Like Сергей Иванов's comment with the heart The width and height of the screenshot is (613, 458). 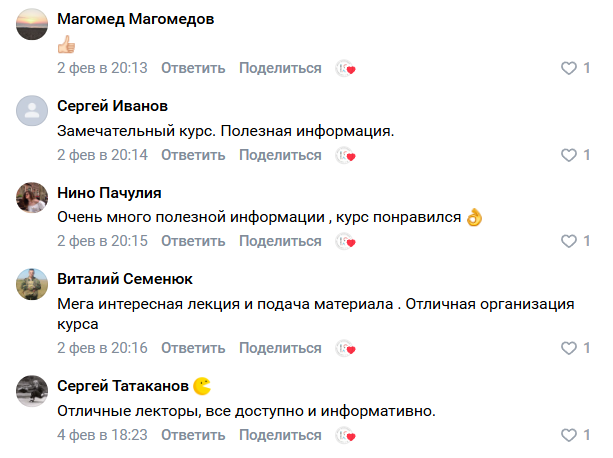[x=570, y=155]
